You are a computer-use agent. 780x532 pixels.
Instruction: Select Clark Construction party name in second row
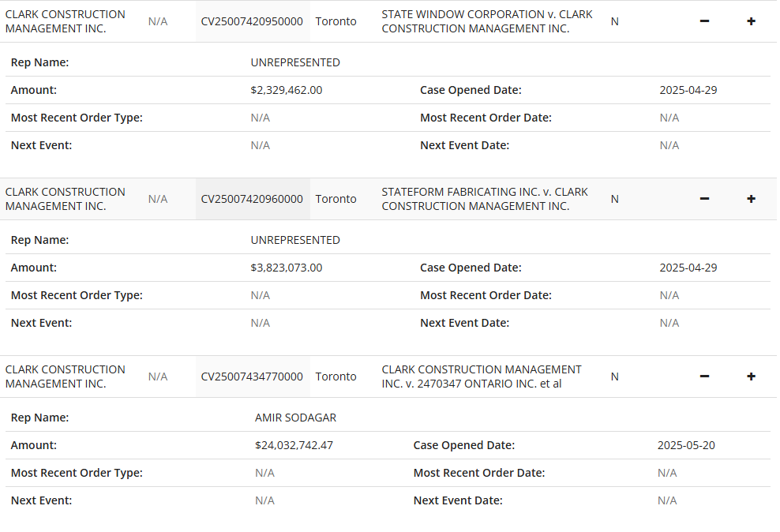coord(65,199)
